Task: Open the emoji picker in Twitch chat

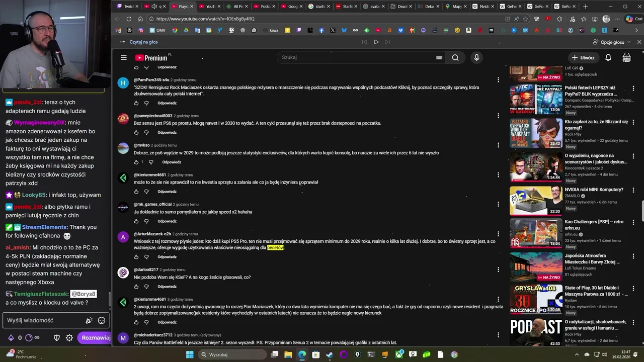Action: pos(102,320)
